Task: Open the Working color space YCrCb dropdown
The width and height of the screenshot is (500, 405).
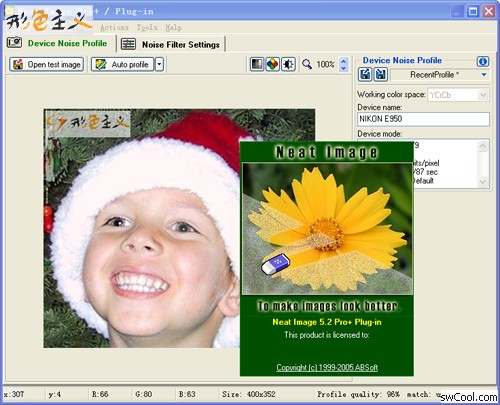Action: point(458,95)
